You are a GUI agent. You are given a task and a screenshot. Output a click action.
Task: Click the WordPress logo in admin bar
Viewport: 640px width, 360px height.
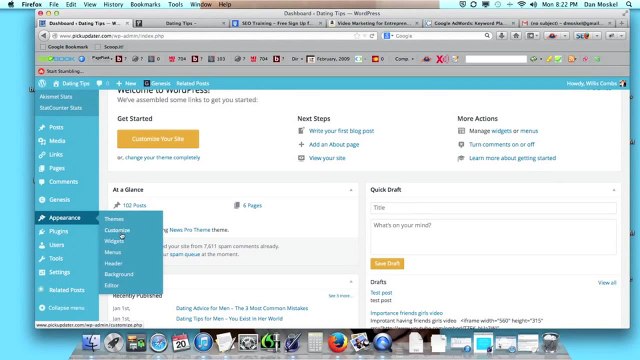pos(42,83)
